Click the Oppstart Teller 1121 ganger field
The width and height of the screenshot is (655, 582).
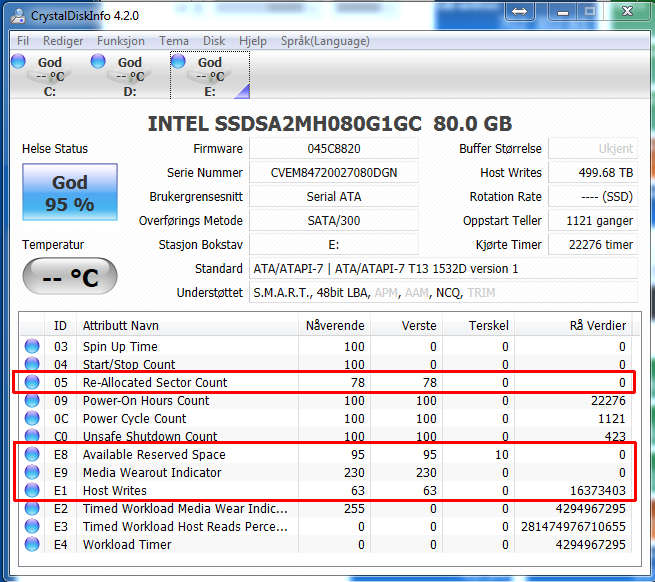point(593,220)
